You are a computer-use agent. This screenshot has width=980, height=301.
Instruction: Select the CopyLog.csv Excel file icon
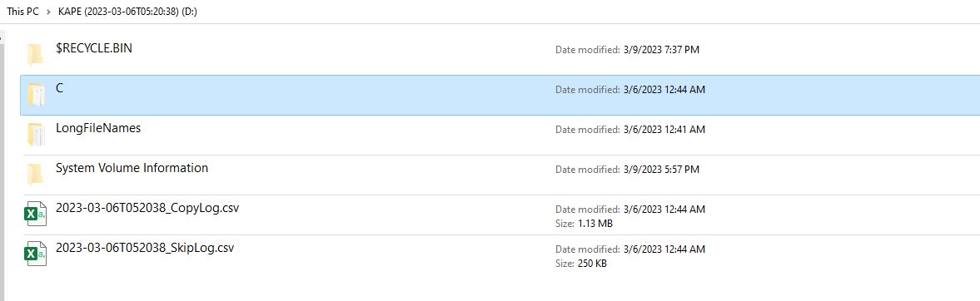click(35, 214)
